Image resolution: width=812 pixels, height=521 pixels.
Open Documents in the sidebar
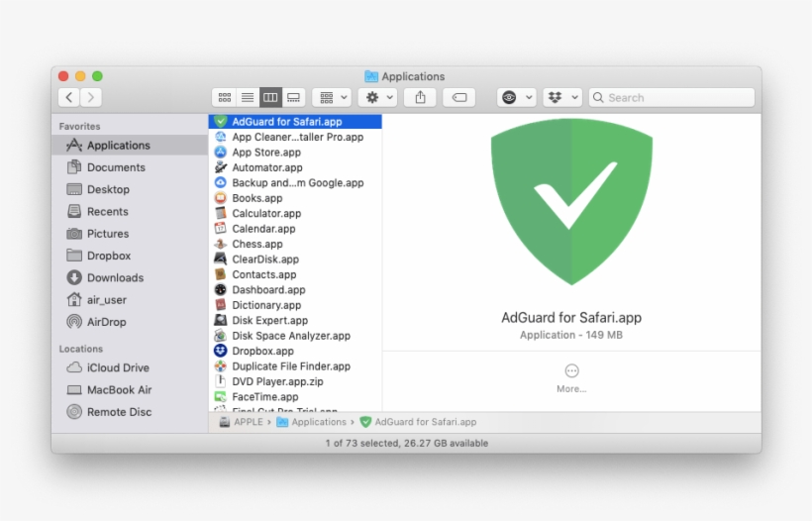coord(130,167)
